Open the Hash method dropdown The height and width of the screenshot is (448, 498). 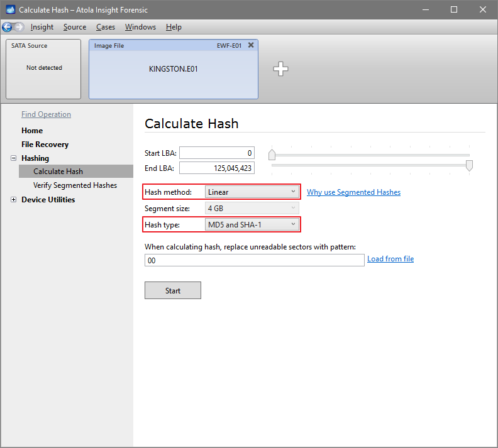252,192
